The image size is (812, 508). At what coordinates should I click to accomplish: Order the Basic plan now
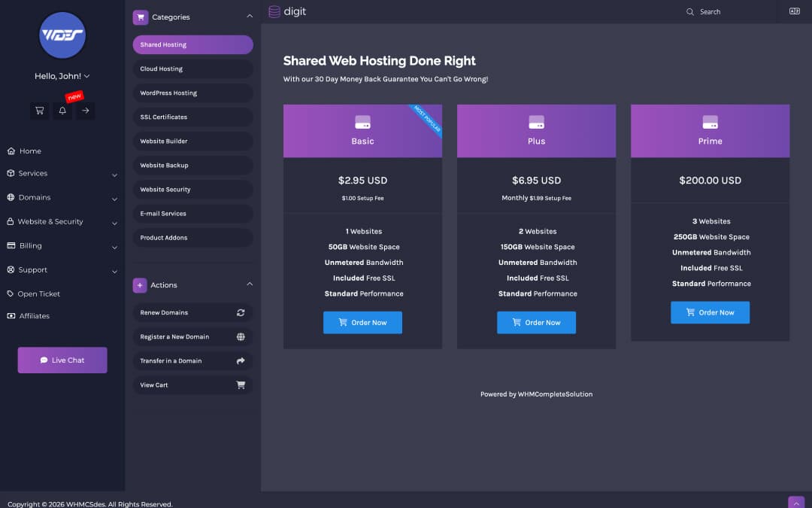coord(362,322)
